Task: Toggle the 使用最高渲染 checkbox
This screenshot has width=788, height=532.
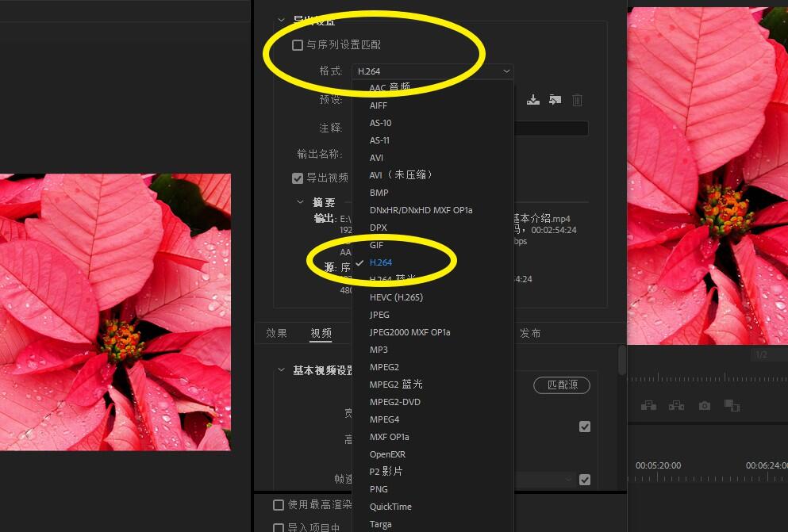Action: (279, 505)
